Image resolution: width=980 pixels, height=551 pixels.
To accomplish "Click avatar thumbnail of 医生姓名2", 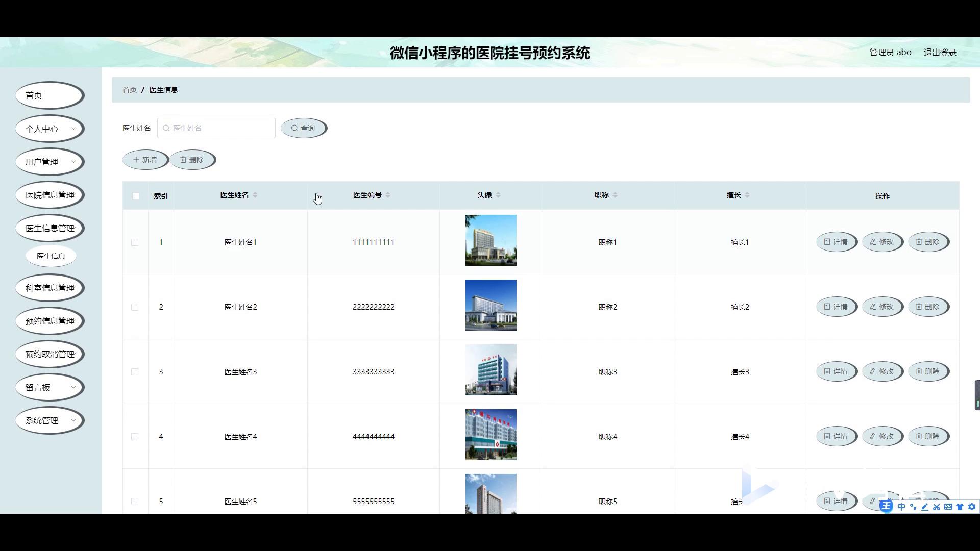I will [491, 305].
